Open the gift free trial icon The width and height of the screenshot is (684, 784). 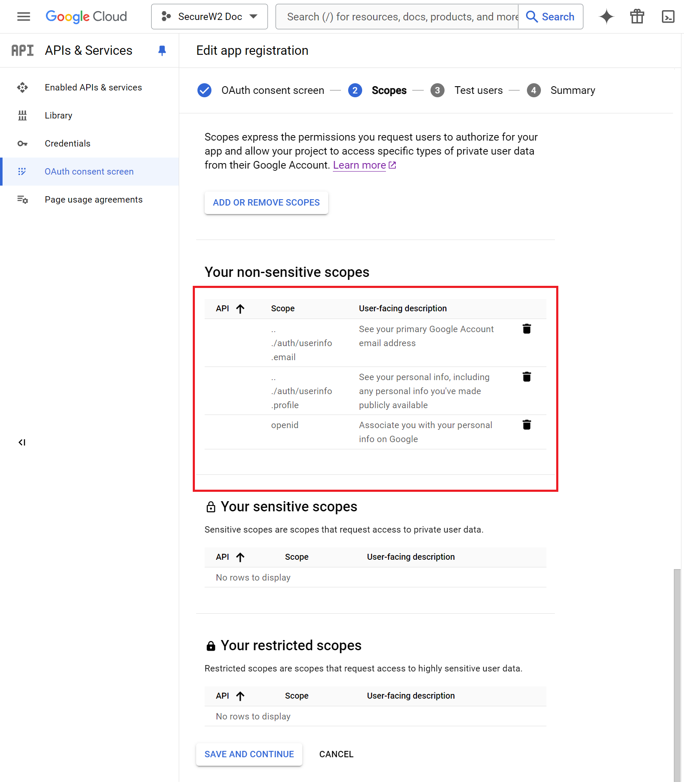637,17
